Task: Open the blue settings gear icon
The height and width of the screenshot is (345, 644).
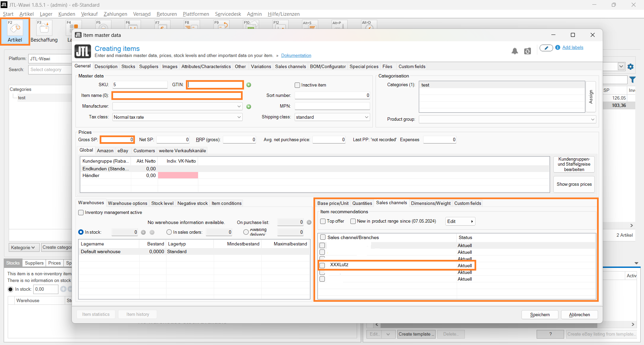Action: 631,67
